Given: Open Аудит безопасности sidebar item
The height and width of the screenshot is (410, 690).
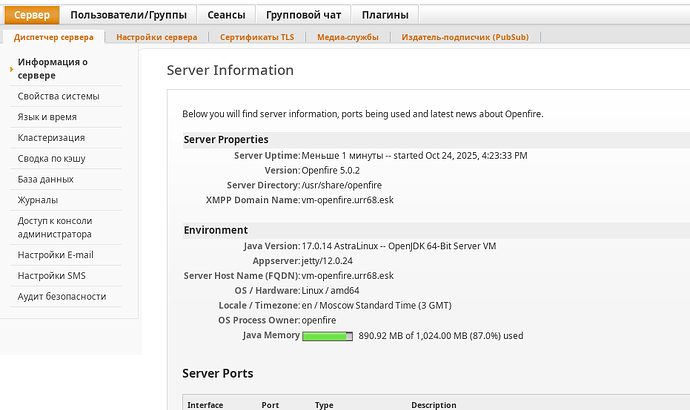Looking at the screenshot, I should pos(62,296).
